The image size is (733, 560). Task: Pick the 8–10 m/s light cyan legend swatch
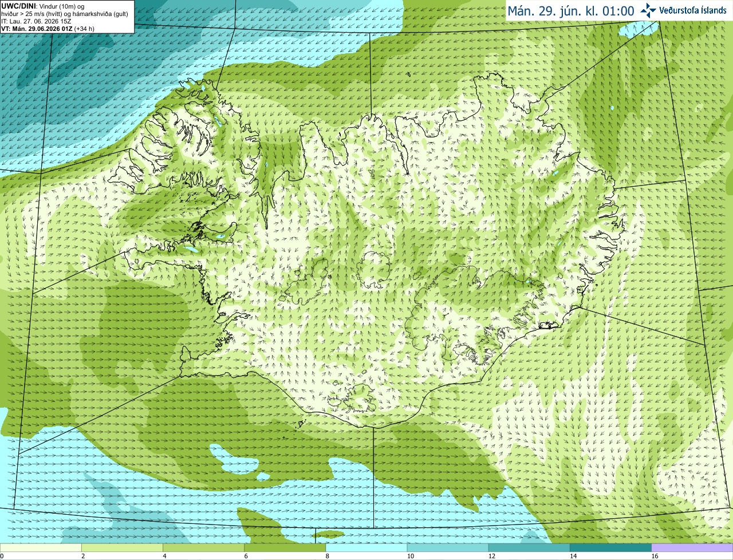click(366, 548)
